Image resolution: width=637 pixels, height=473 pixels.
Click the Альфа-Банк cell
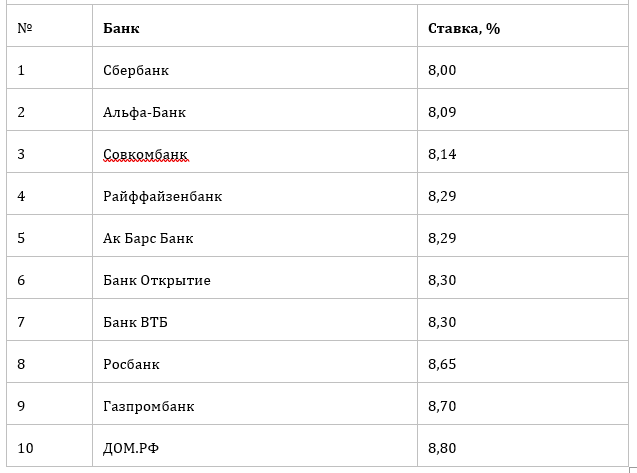(144, 112)
